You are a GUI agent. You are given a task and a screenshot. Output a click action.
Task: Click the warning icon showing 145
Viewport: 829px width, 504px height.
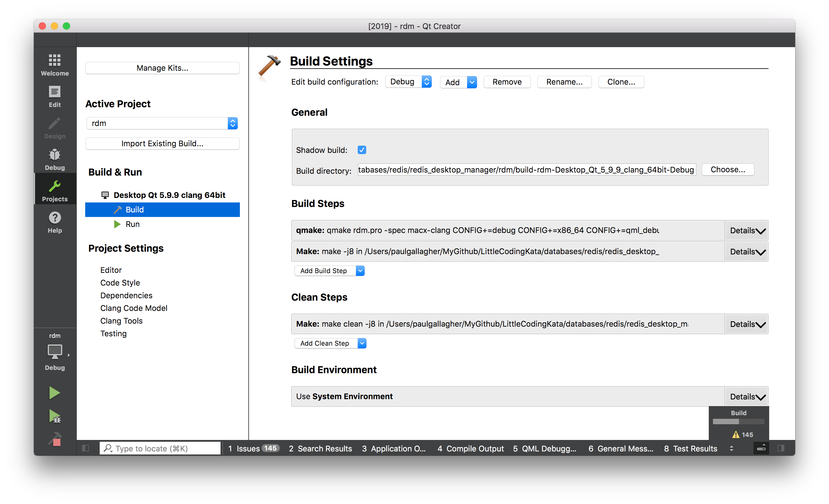[x=736, y=435]
